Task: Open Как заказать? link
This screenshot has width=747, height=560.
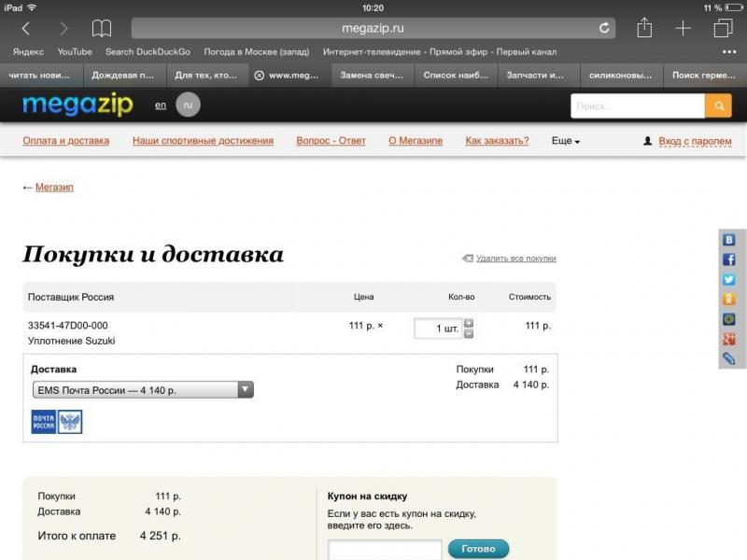Action: (x=497, y=141)
